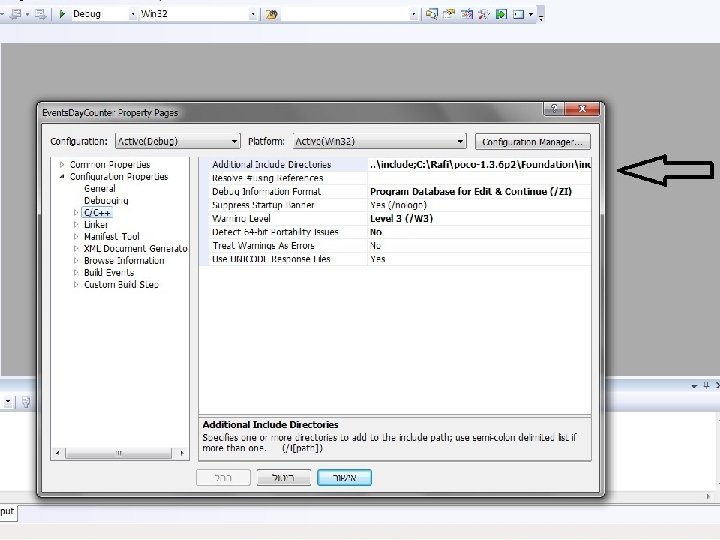Open the Output panel window position dropdown

click(x=694, y=386)
